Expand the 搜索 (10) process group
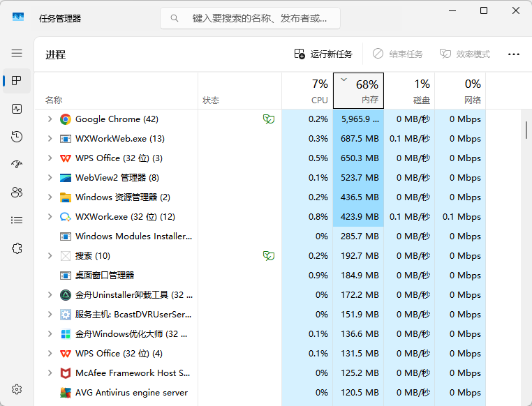Viewport: 532px width, 406px height. (50, 256)
